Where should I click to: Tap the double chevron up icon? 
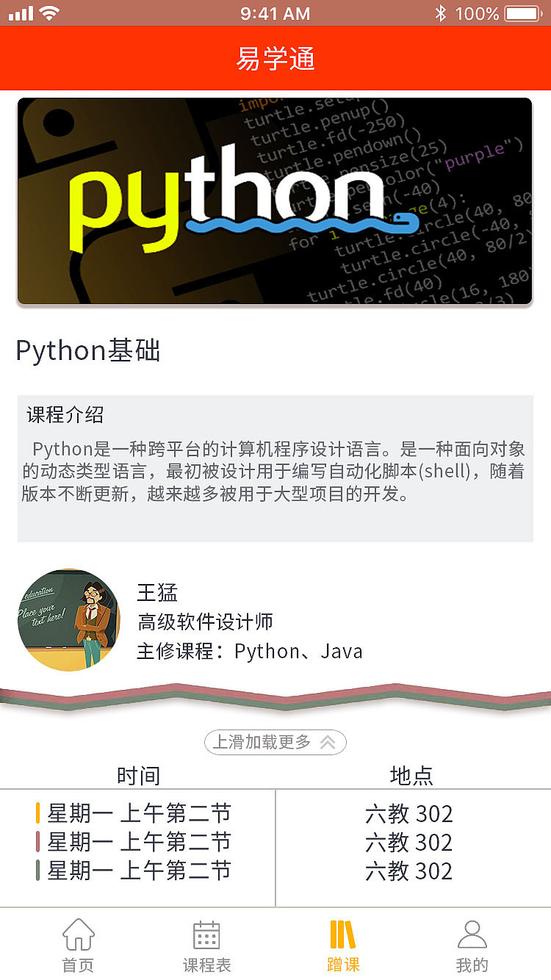click(x=328, y=743)
